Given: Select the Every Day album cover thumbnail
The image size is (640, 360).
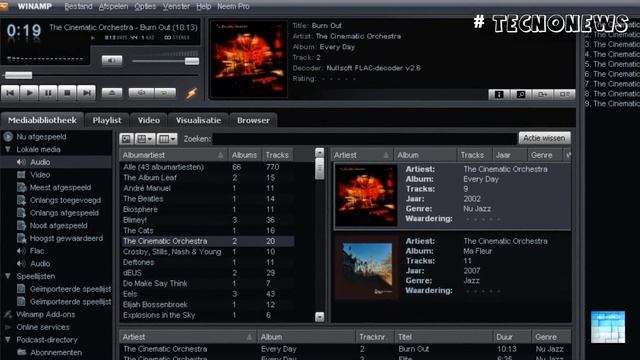Looking at the screenshot, I should click(366, 195).
